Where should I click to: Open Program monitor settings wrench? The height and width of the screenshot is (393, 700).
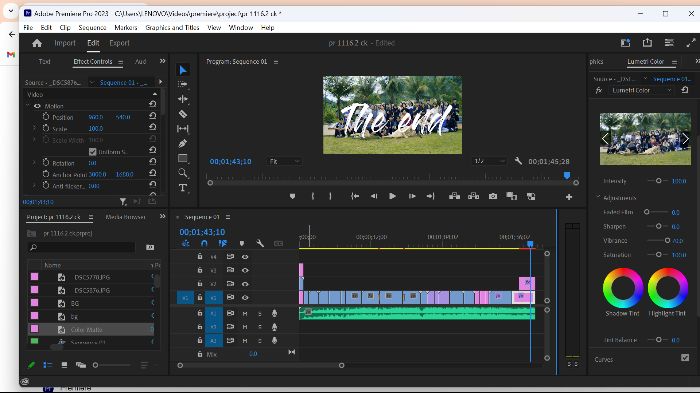point(518,161)
